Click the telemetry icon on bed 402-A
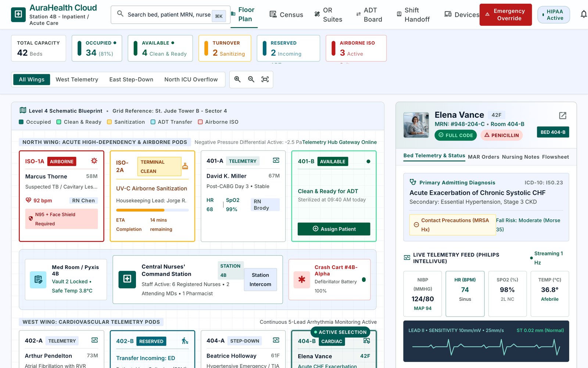588x368 pixels. [94, 340]
